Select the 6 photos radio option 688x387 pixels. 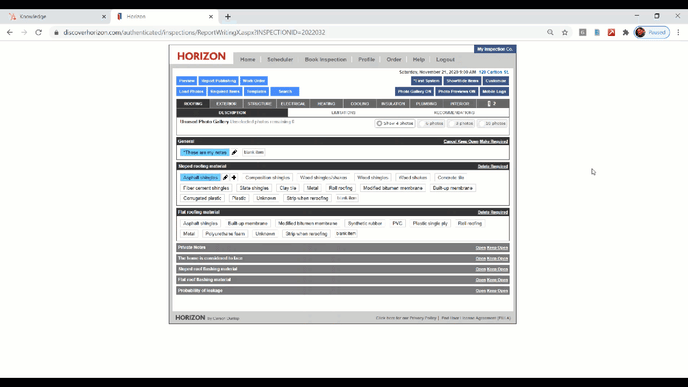(x=432, y=124)
